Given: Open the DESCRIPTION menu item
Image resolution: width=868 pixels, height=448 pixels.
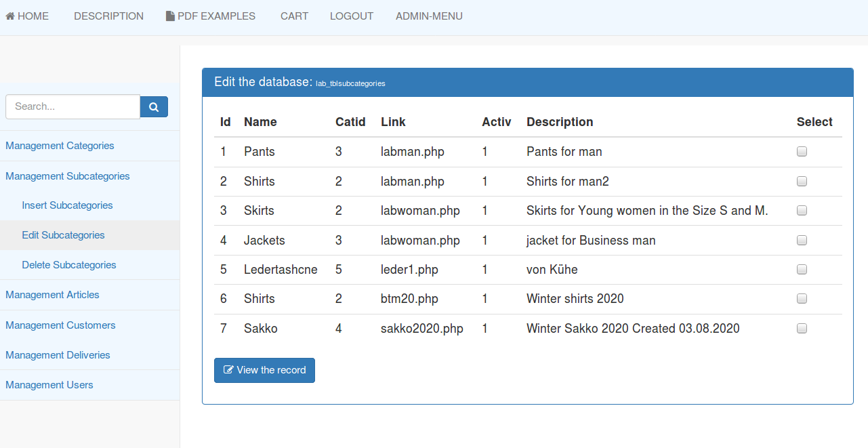Looking at the screenshot, I should (108, 16).
